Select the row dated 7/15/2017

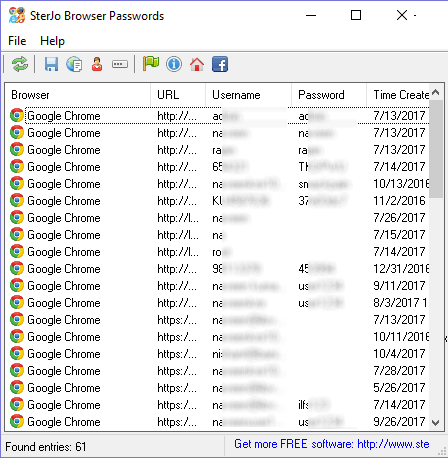pyautogui.click(x=217, y=235)
